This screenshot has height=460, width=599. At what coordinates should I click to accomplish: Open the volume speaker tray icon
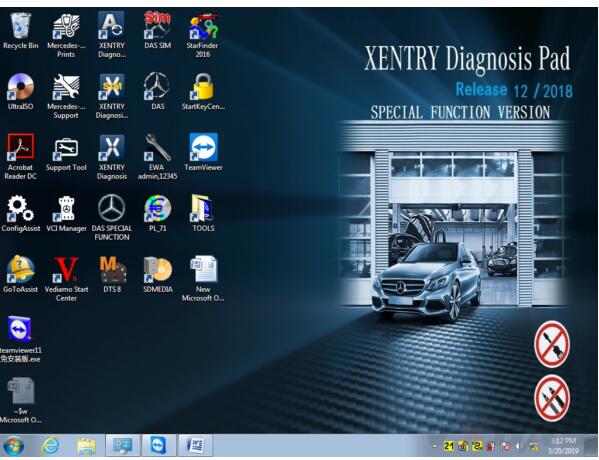(520, 446)
